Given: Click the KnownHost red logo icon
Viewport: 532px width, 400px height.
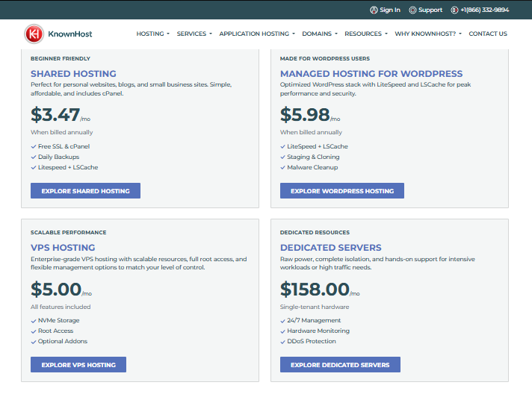Looking at the screenshot, I should coord(34,34).
